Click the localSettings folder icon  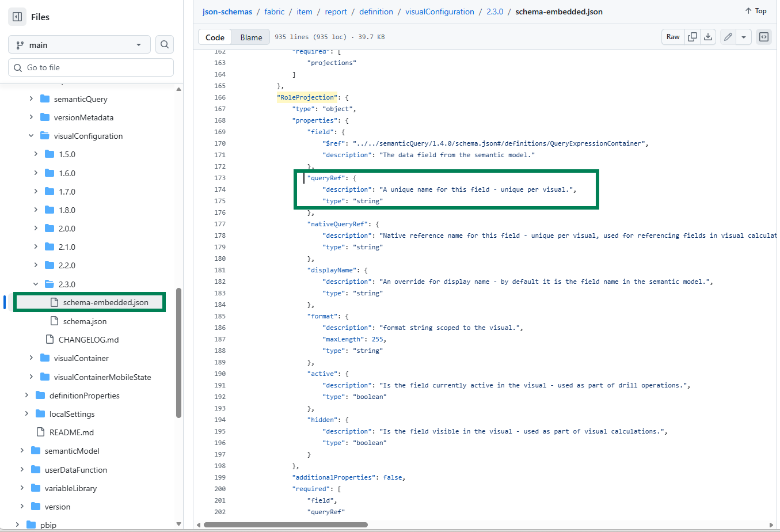(40, 414)
